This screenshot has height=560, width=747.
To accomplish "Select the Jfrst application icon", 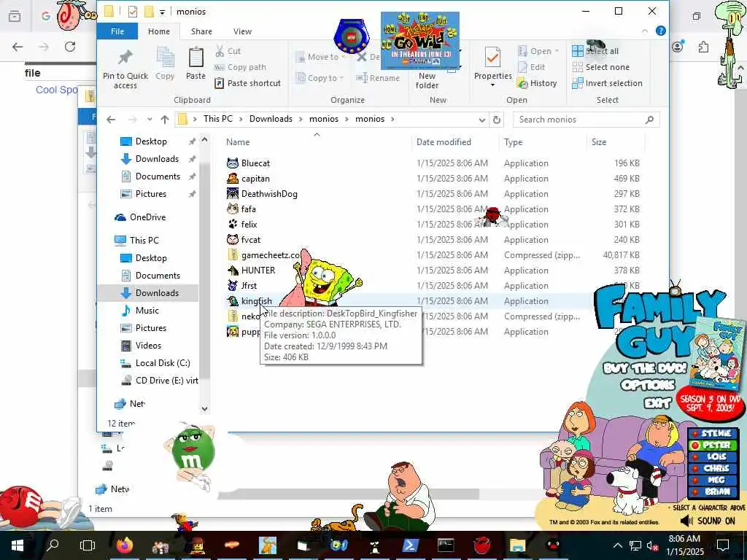I will pos(233,285).
